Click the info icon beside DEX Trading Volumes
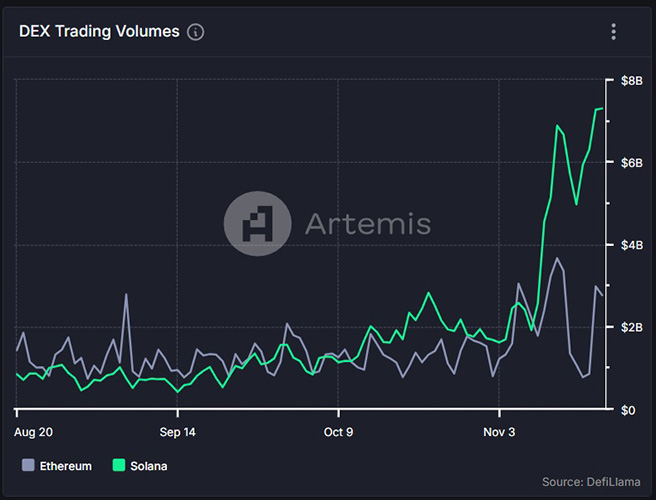The height and width of the screenshot is (500, 656). click(x=196, y=32)
